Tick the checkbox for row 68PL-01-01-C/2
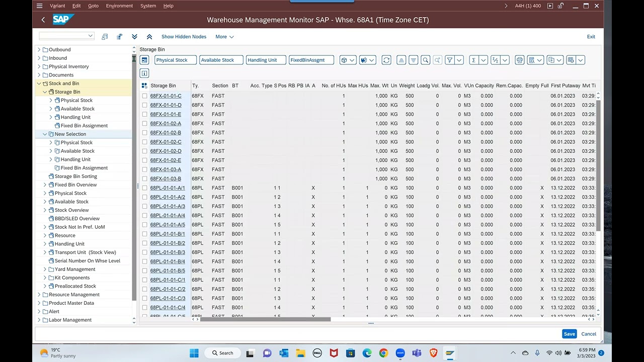644x362 pixels. point(144,289)
